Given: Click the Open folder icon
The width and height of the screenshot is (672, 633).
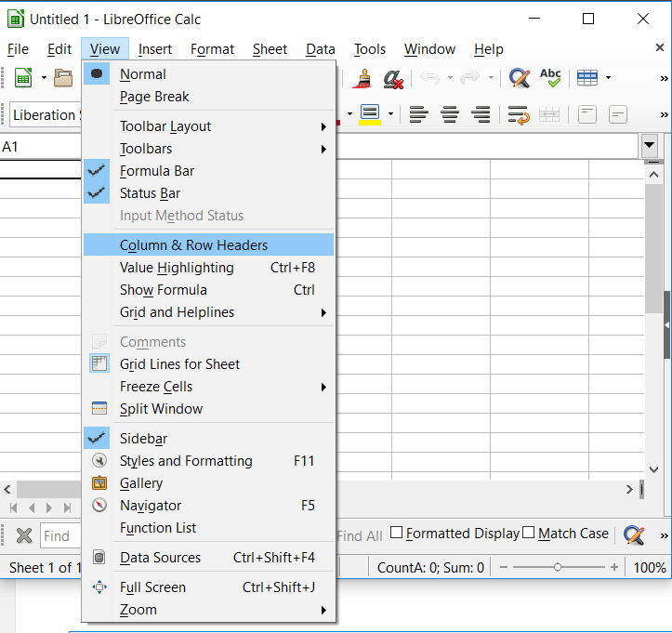Looking at the screenshot, I should [63, 78].
